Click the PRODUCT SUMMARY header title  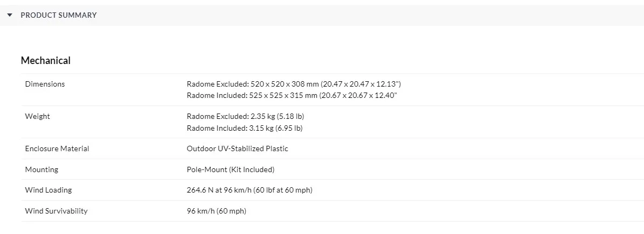click(59, 15)
